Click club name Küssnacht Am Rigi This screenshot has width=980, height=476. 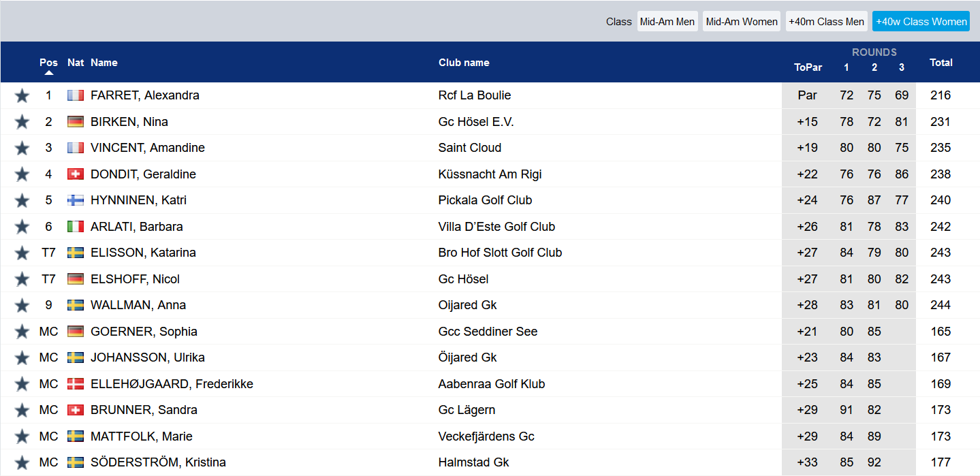pyautogui.click(x=490, y=174)
